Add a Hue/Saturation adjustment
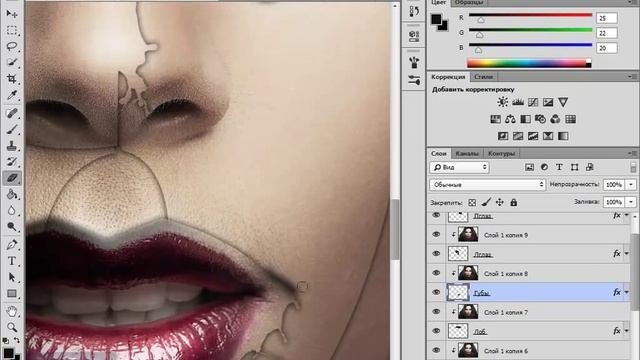This screenshot has height=360, width=640. click(x=496, y=119)
